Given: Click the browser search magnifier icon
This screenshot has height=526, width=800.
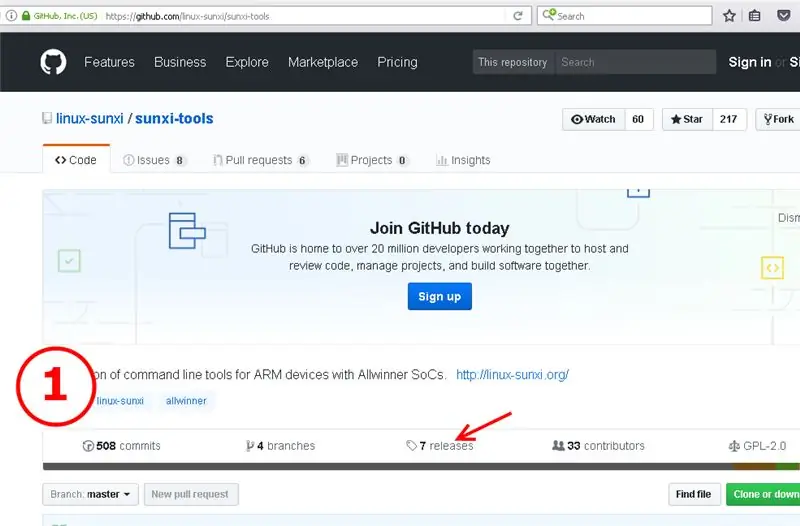Looking at the screenshot, I should click(548, 15).
